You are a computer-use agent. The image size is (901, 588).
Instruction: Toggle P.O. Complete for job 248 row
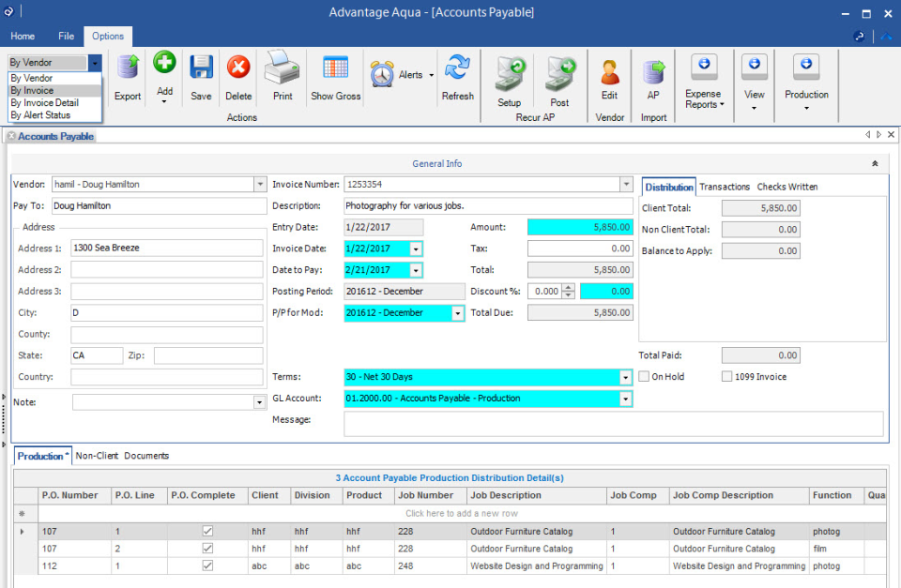207,566
